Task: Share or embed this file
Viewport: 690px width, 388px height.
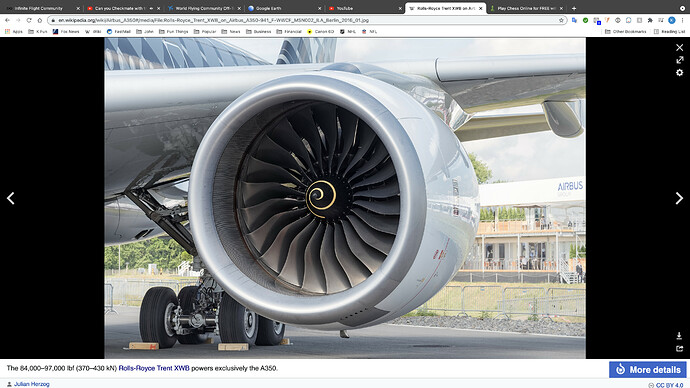Action: [679, 348]
